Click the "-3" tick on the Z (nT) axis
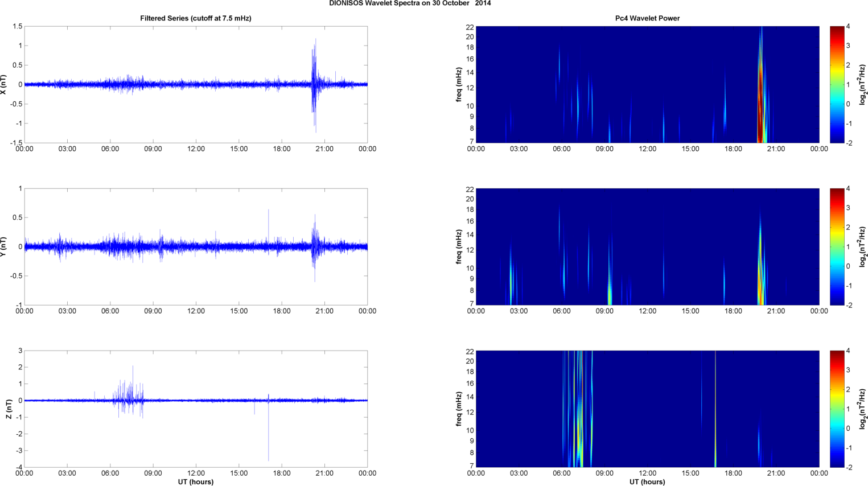This screenshot has height=486, width=868. pos(18,451)
